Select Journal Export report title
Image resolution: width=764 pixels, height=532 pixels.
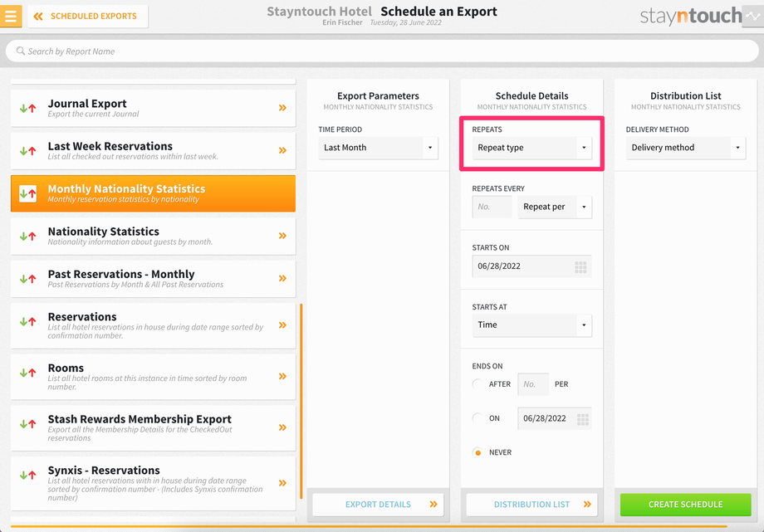click(87, 103)
